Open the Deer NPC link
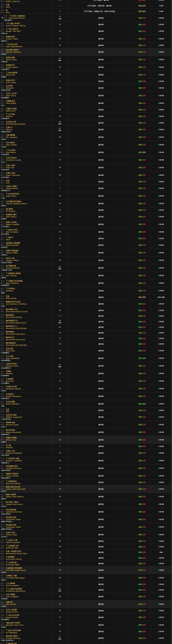Image resolution: width=172 pixels, height=644 pixels. (x=8, y=12)
